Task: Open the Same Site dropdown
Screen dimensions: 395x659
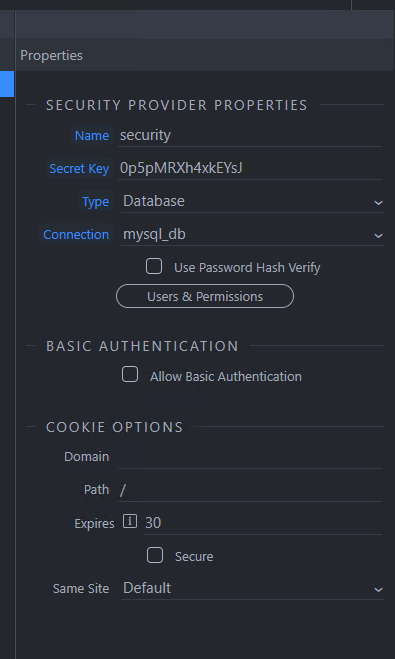Action: (x=253, y=588)
